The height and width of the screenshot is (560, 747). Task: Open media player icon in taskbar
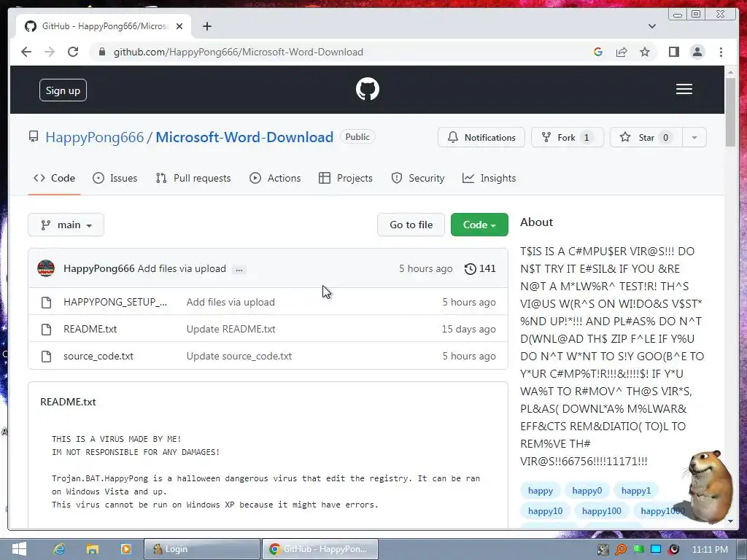pos(125,549)
